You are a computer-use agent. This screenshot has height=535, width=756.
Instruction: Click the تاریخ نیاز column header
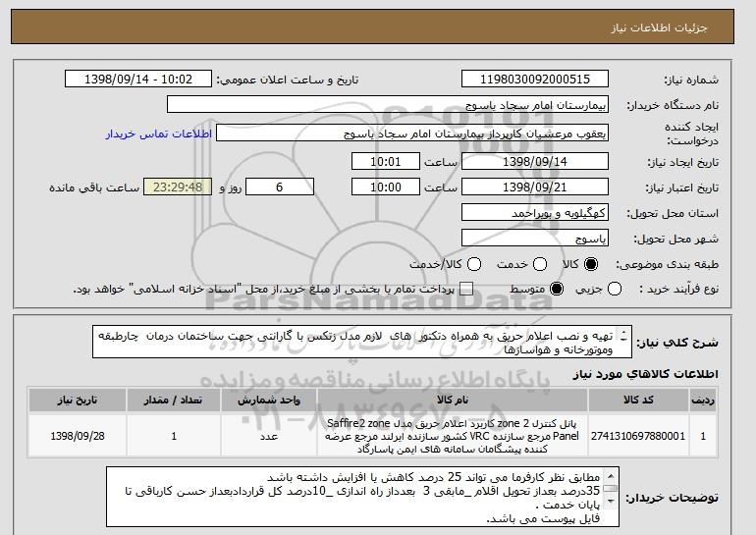tap(78, 401)
